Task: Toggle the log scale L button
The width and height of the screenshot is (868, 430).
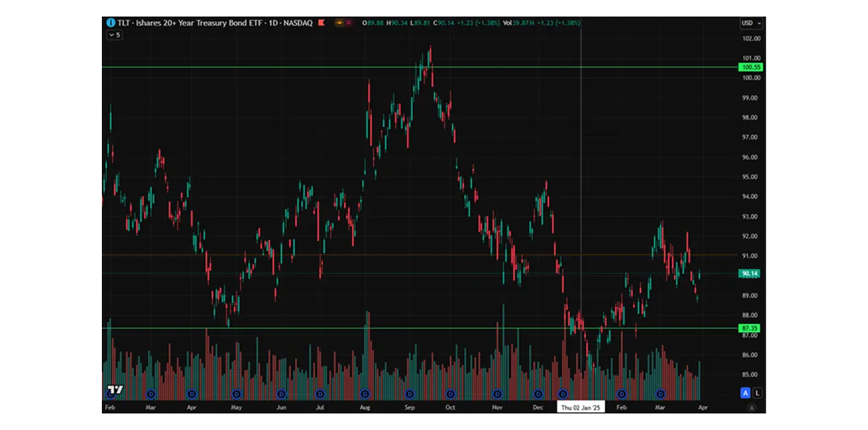Action: click(x=758, y=393)
